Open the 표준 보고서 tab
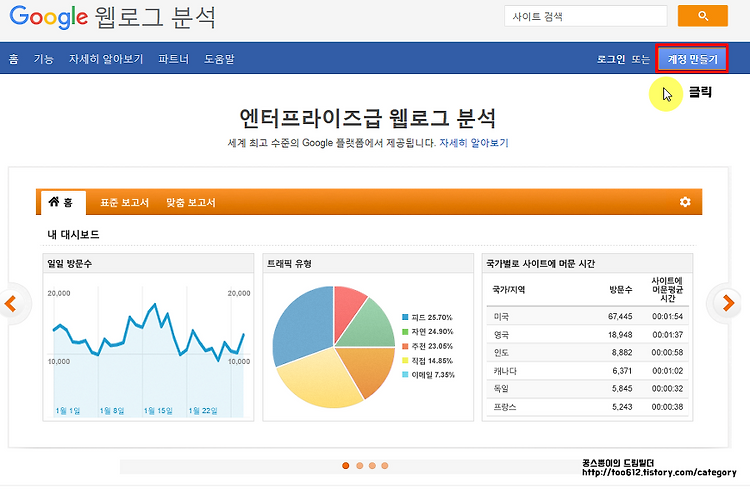Screen dimensions: 750x494 (124, 203)
